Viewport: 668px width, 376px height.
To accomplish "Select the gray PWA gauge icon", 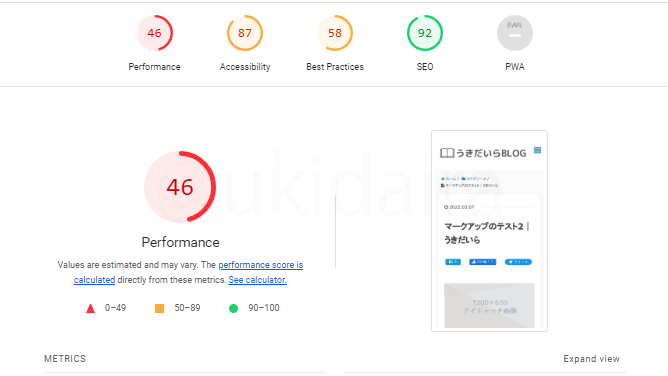I will point(515,33).
